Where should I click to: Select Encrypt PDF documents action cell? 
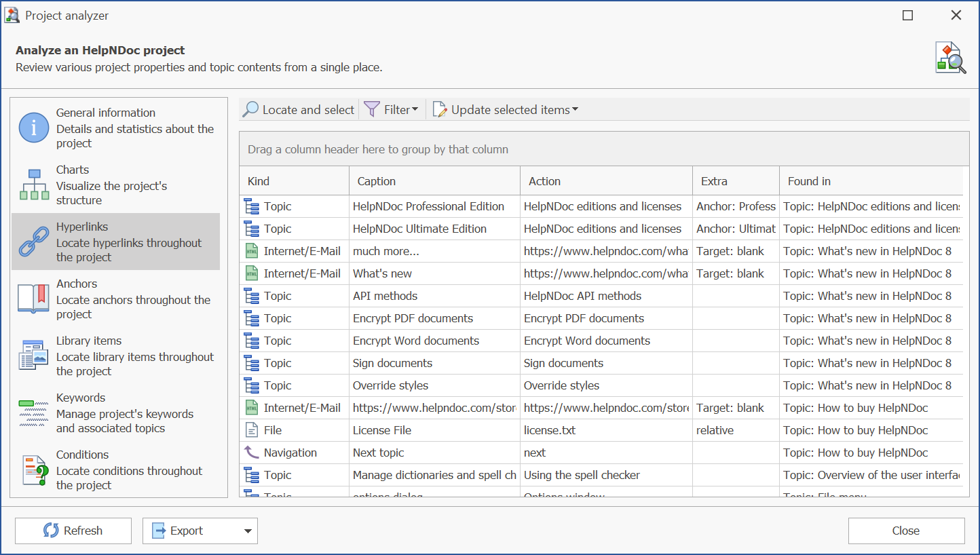pos(606,318)
